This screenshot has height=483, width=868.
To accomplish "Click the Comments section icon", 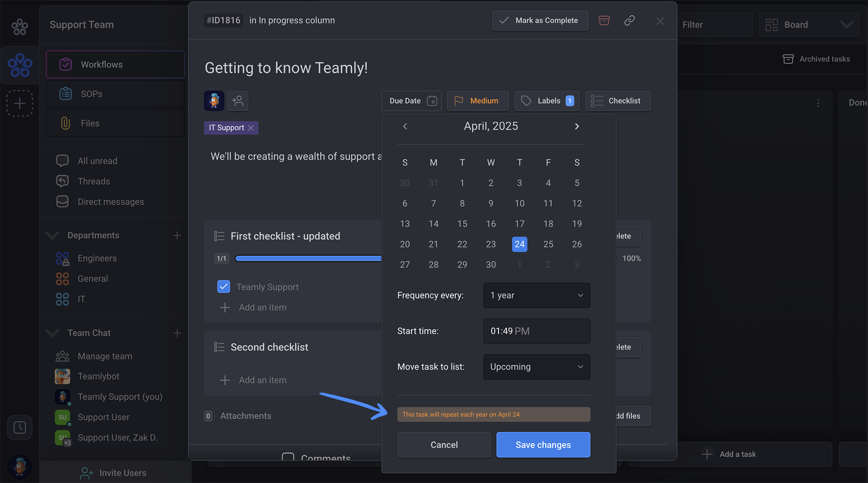I will 288,457.
